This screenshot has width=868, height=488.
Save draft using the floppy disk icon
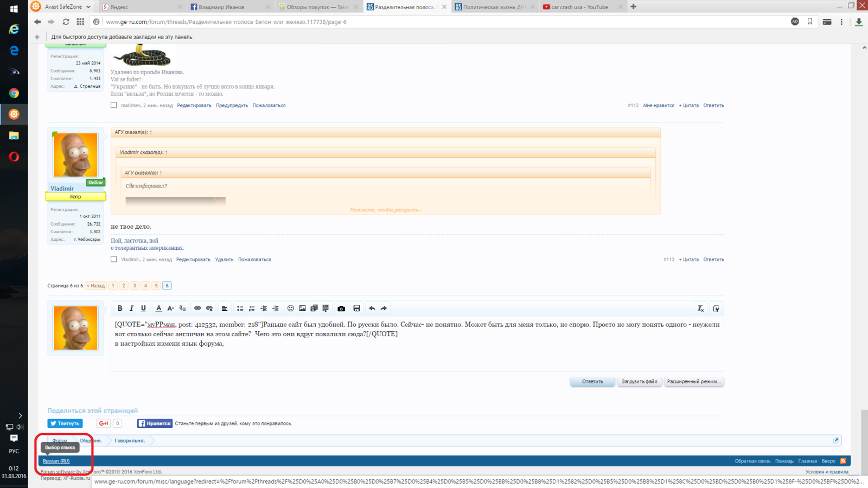pyautogui.click(x=356, y=309)
